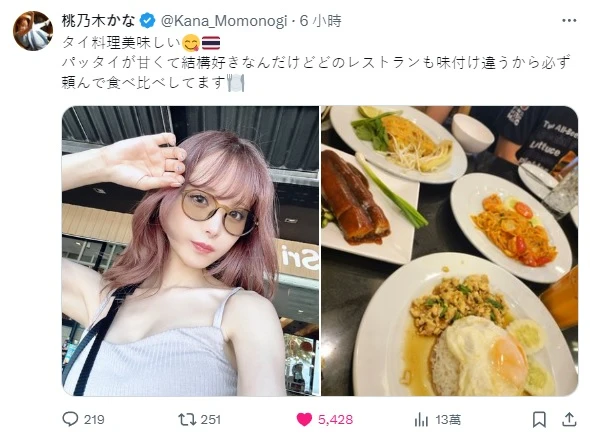Click the Thai flag emoji in tweet
Image resolution: width=590 pixels, height=440 pixels.
click(211, 43)
